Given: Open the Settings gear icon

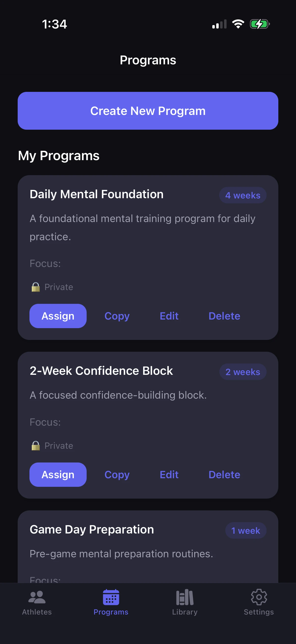Looking at the screenshot, I should point(259,597).
